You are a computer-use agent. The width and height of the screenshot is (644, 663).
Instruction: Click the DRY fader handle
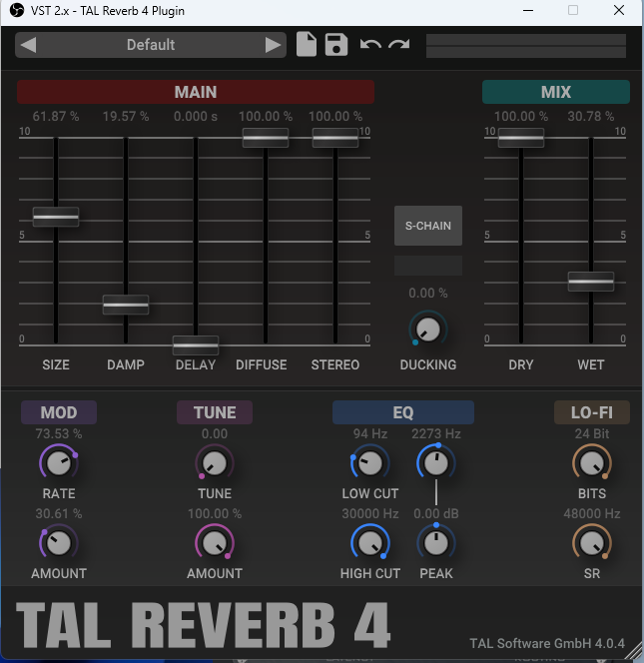[521, 138]
